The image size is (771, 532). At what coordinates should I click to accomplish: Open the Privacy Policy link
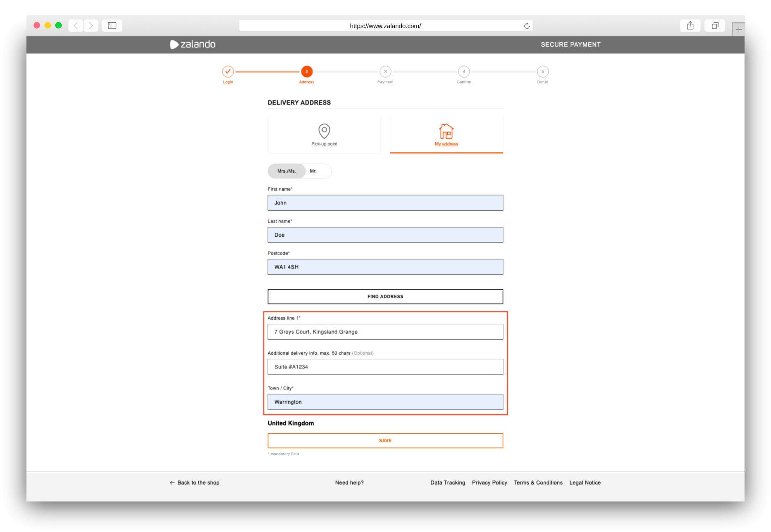pos(489,482)
